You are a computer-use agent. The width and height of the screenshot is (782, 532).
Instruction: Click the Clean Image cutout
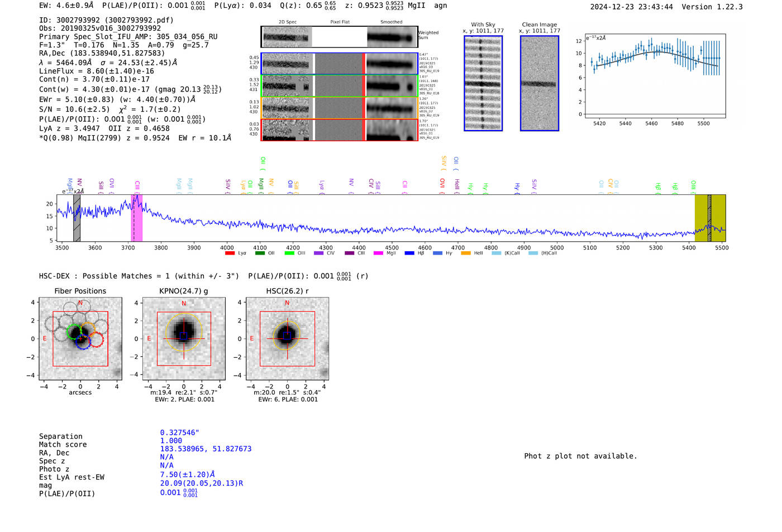click(540, 83)
